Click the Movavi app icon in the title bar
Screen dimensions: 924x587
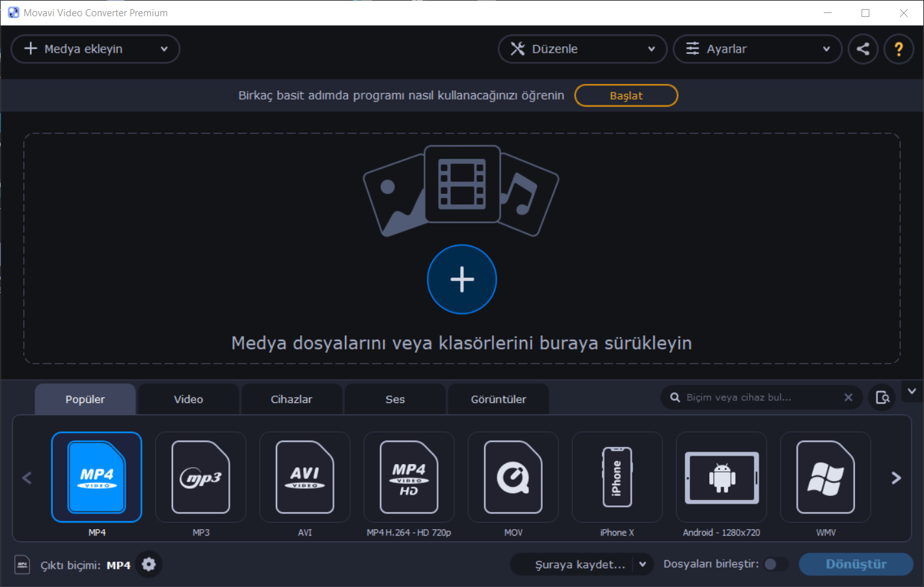coord(13,12)
